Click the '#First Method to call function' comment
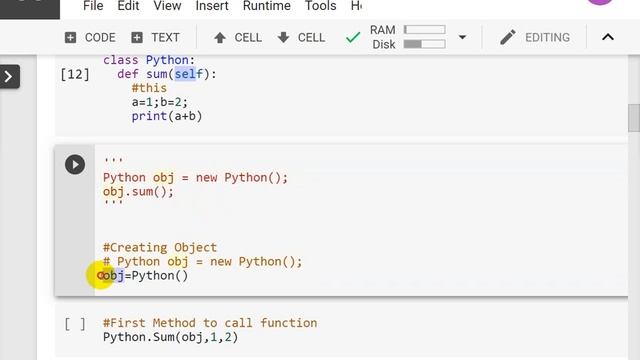Viewport: 640px width, 360px height. (210, 323)
